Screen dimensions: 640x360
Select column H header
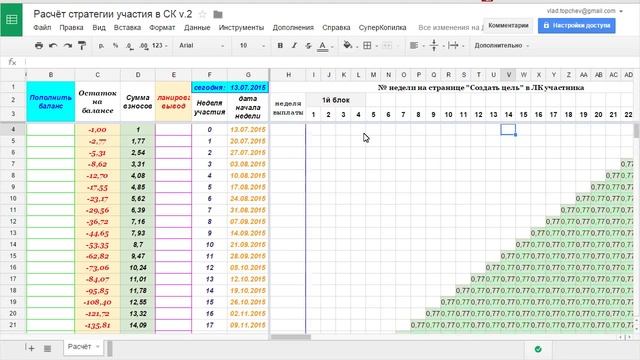tap(288, 75)
